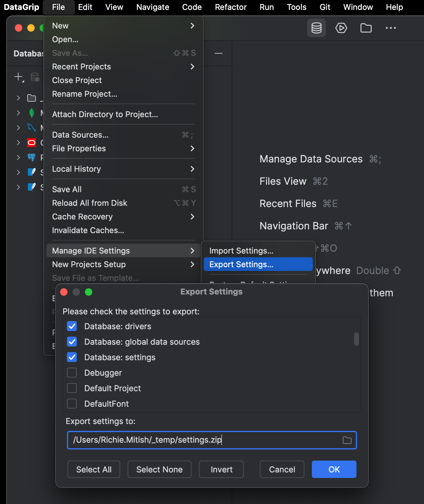This screenshot has height=504, width=424.
Task: Open the Files folder icon in toolbar
Action: point(366,28)
